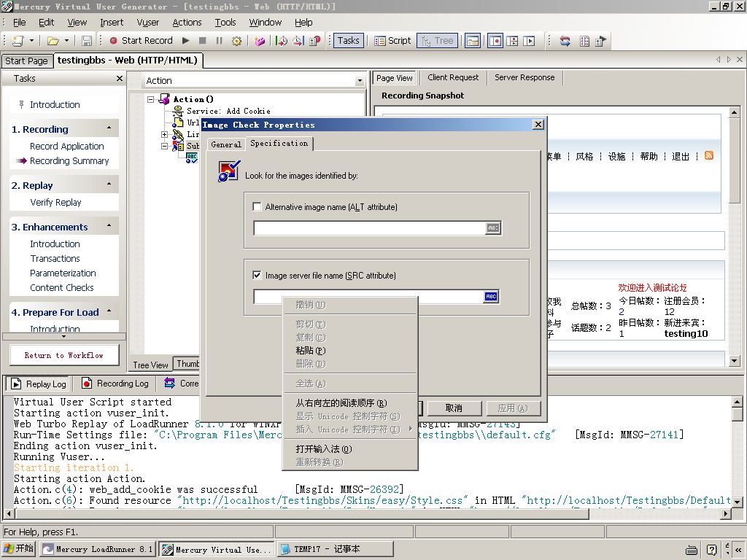
Task: Toggle the Tasks pane button
Action: (x=348, y=41)
